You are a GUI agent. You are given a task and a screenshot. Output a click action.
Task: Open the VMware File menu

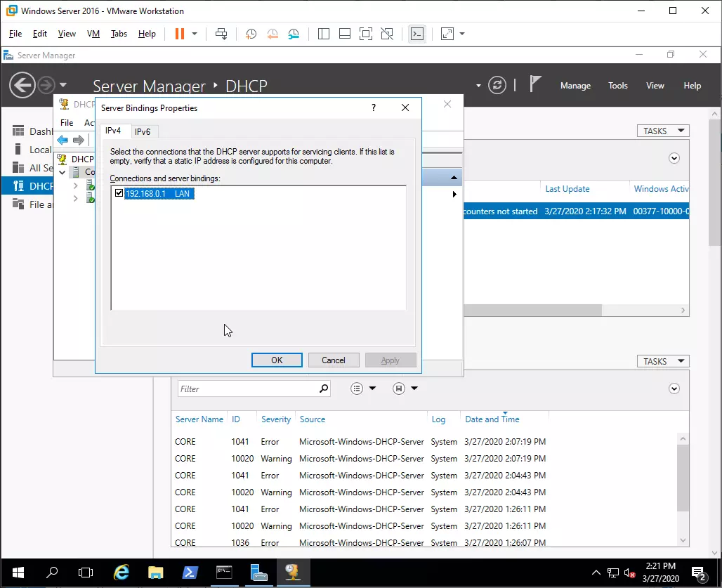15,34
